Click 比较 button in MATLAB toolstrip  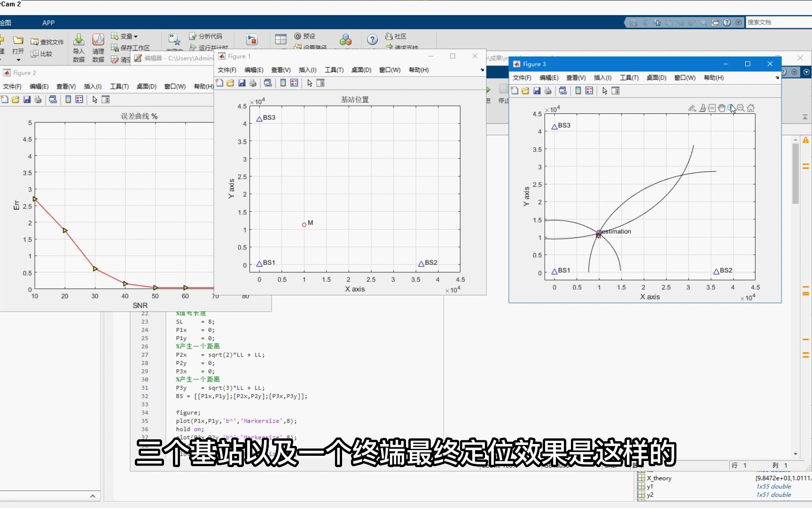pos(41,54)
